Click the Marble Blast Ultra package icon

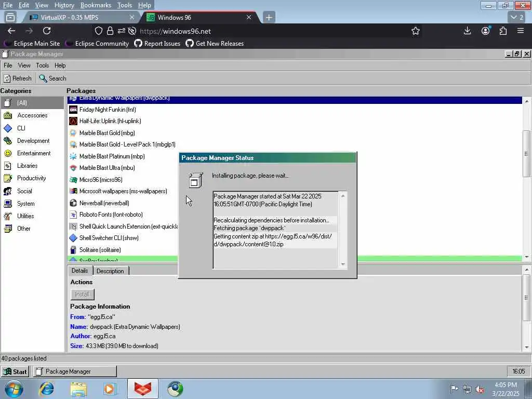(x=73, y=168)
